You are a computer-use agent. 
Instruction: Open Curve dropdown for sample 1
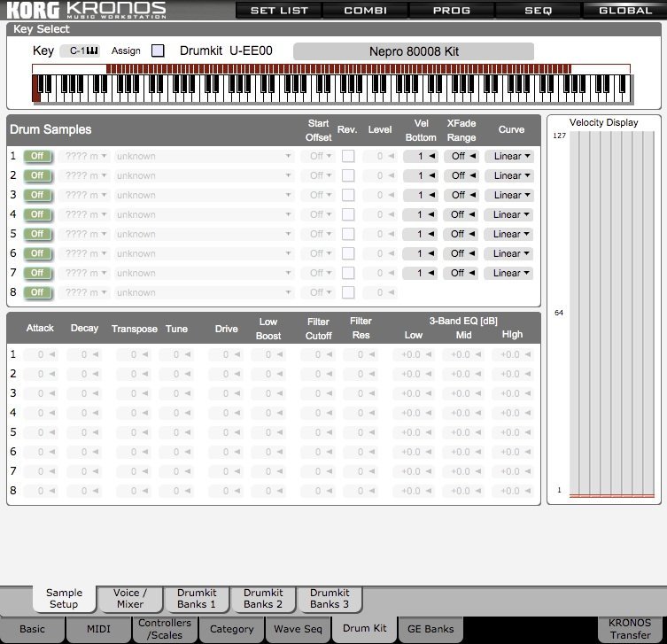pyautogui.click(x=508, y=156)
